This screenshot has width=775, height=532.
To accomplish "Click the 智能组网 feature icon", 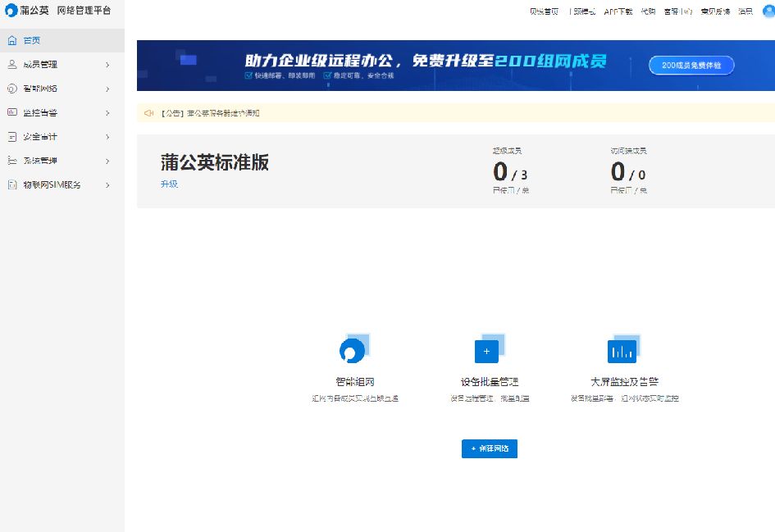I will pyautogui.click(x=354, y=348).
